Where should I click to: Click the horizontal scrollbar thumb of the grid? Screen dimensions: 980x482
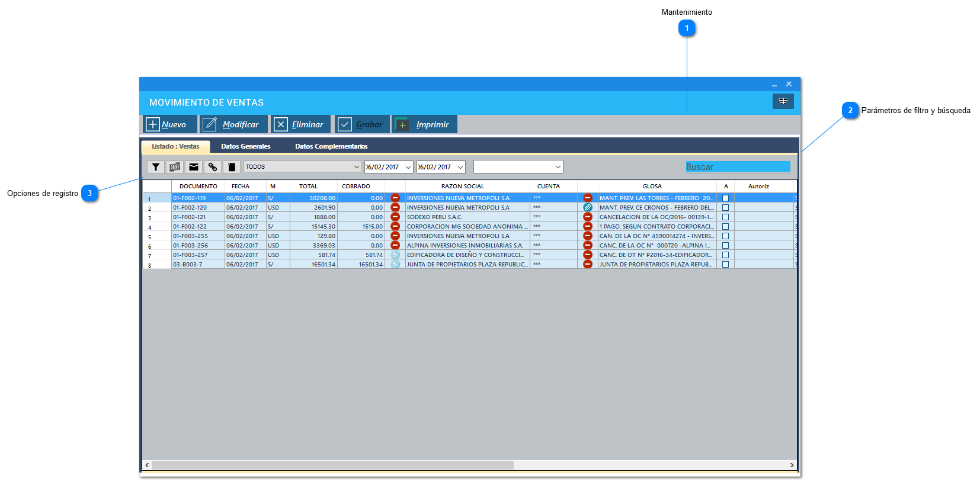pos(333,465)
